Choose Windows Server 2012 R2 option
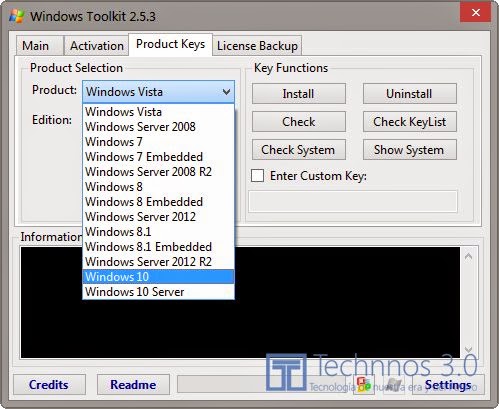This screenshot has width=499, height=409. coord(158,262)
